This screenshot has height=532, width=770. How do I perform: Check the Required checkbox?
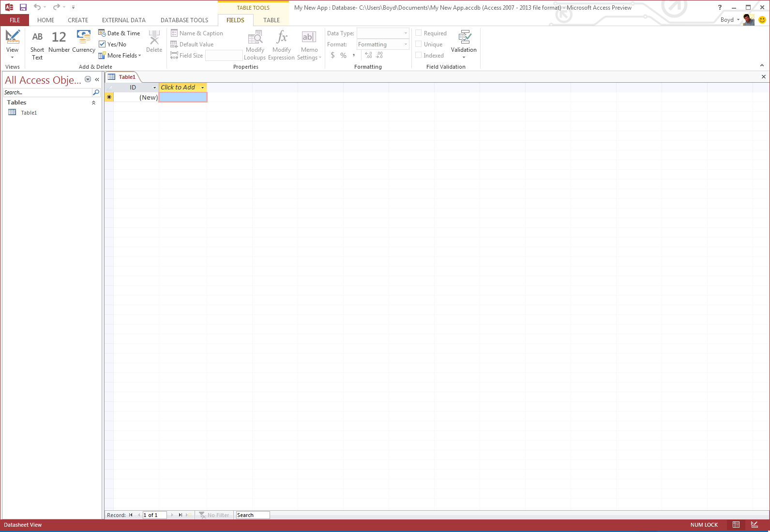(419, 33)
